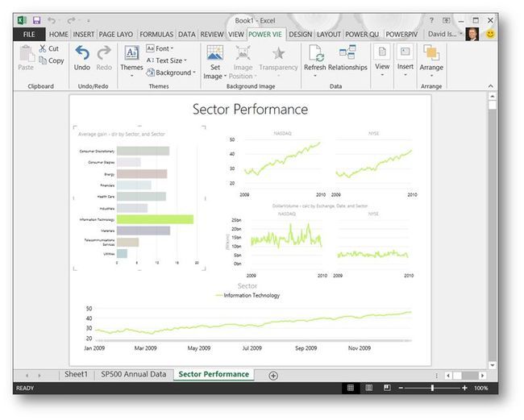
Task: Click zoom in plus button
Action: (x=464, y=388)
